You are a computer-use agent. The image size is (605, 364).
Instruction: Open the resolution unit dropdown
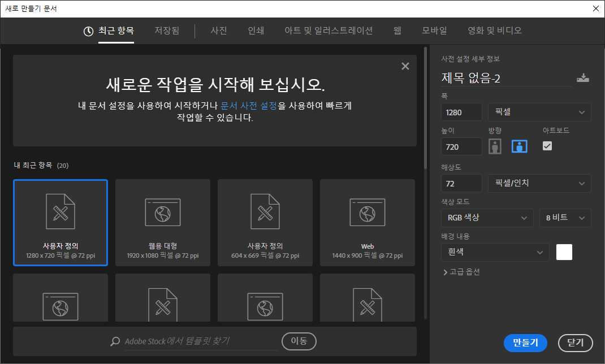click(x=539, y=183)
